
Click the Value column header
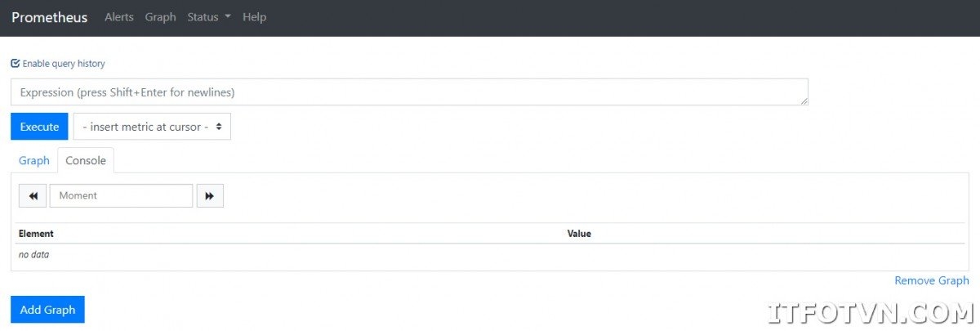pos(579,234)
